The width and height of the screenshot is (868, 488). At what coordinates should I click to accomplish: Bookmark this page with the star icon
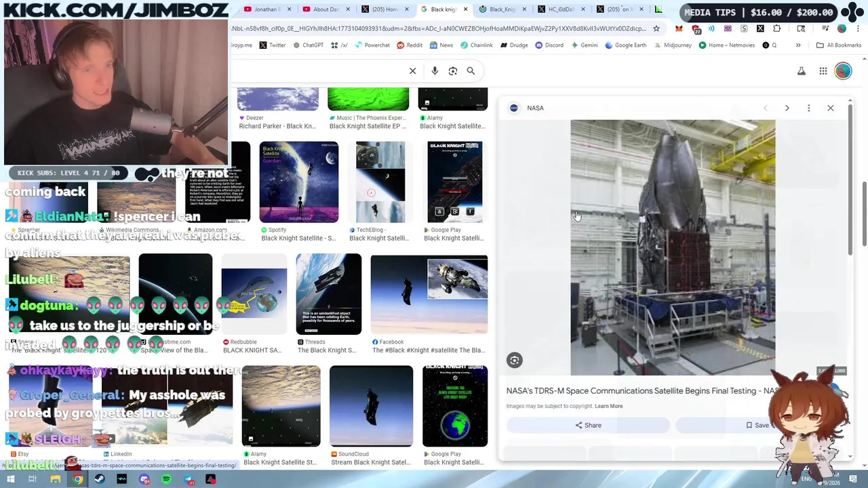[656, 28]
